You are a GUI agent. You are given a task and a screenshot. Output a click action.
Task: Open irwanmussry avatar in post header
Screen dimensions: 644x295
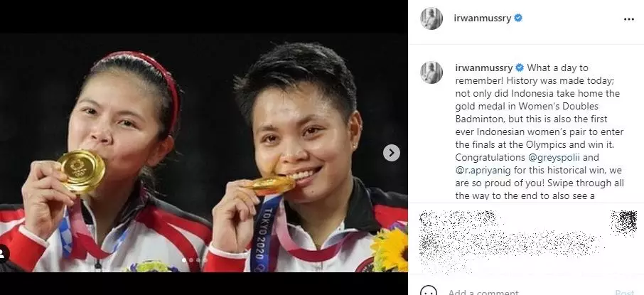click(431, 18)
